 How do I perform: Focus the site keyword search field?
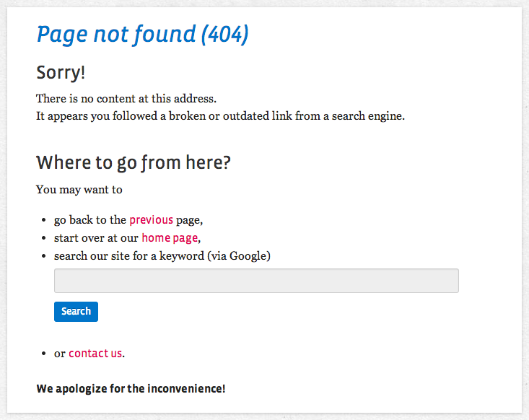[x=256, y=281]
